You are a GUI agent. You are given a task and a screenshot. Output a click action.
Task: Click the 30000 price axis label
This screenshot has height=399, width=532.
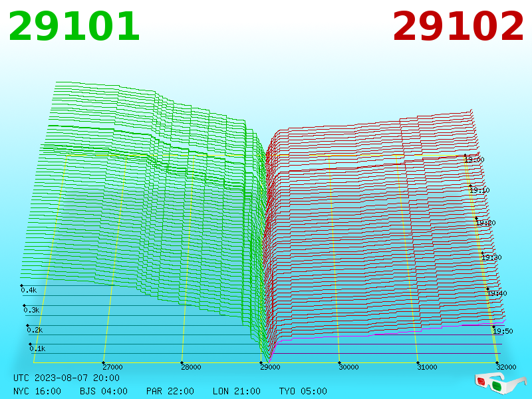tap(348, 367)
